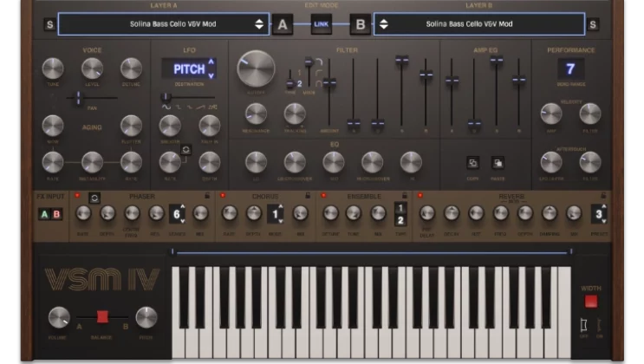Toggle the Phaser power LED

(76, 197)
